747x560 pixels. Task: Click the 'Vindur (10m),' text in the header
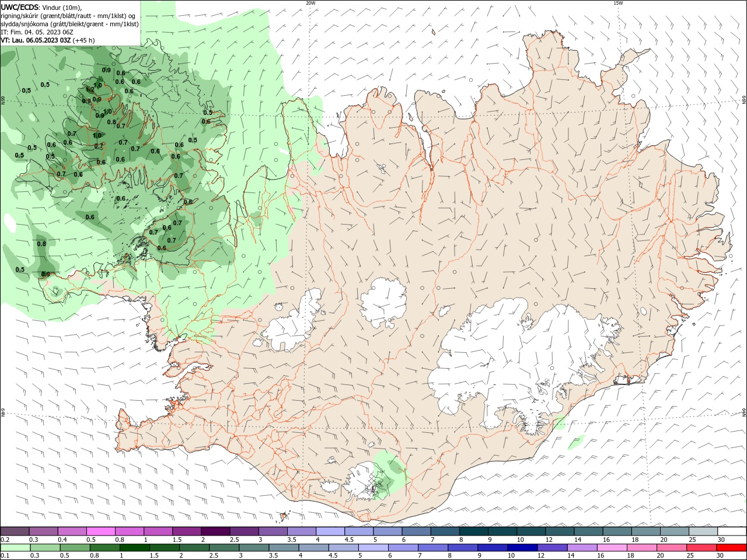click(62, 8)
